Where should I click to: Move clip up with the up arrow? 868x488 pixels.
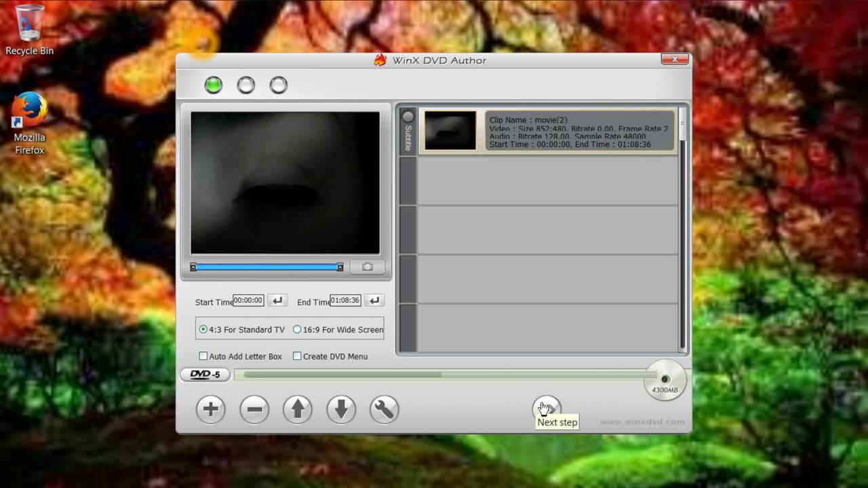coord(298,409)
